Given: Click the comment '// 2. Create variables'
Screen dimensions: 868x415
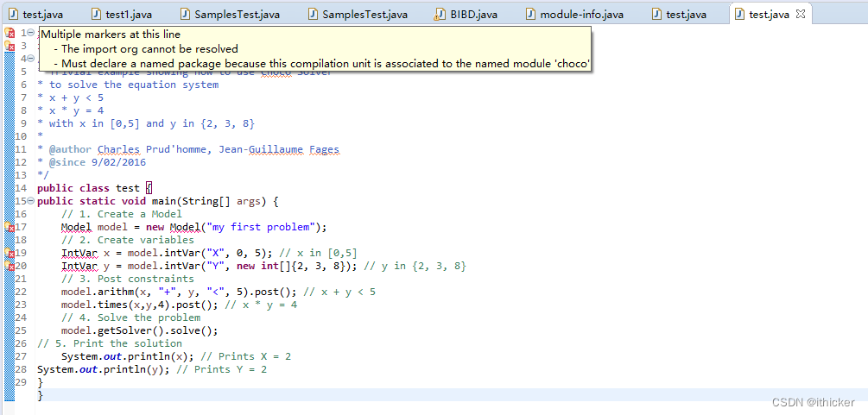Looking at the screenshot, I should [127, 240].
